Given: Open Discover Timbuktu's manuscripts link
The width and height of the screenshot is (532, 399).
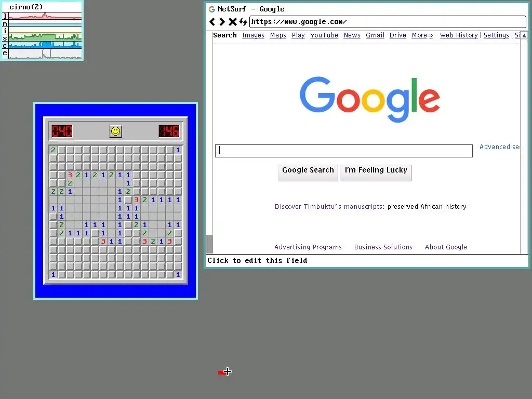Looking at the screenshot, I should click(x=329, y=207).
